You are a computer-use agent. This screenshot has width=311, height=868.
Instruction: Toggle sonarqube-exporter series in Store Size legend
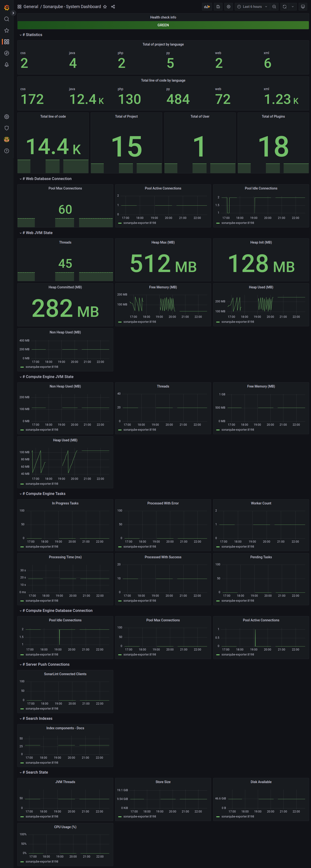(x=140, y=817)
